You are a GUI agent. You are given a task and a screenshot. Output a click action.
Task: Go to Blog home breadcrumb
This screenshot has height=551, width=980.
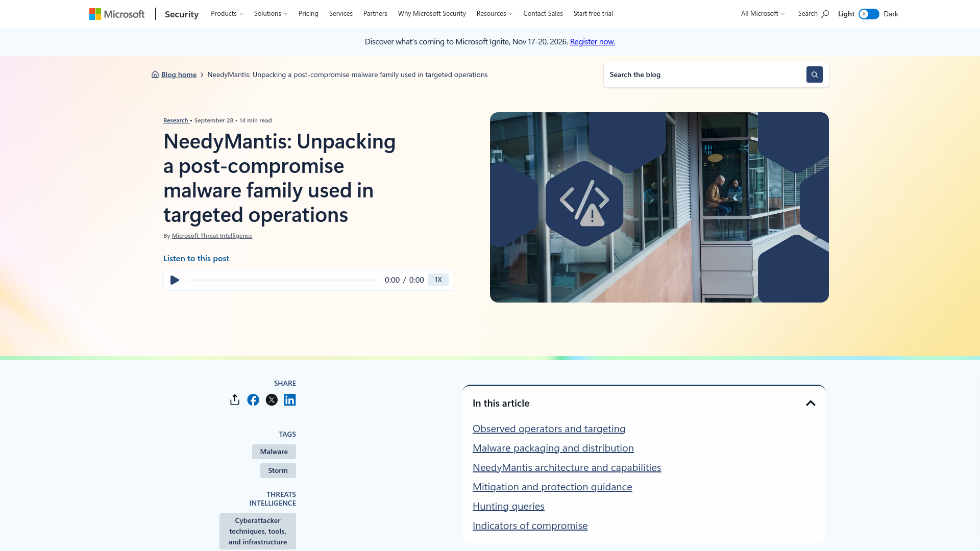pyautogui.click(x=179, y=74)
